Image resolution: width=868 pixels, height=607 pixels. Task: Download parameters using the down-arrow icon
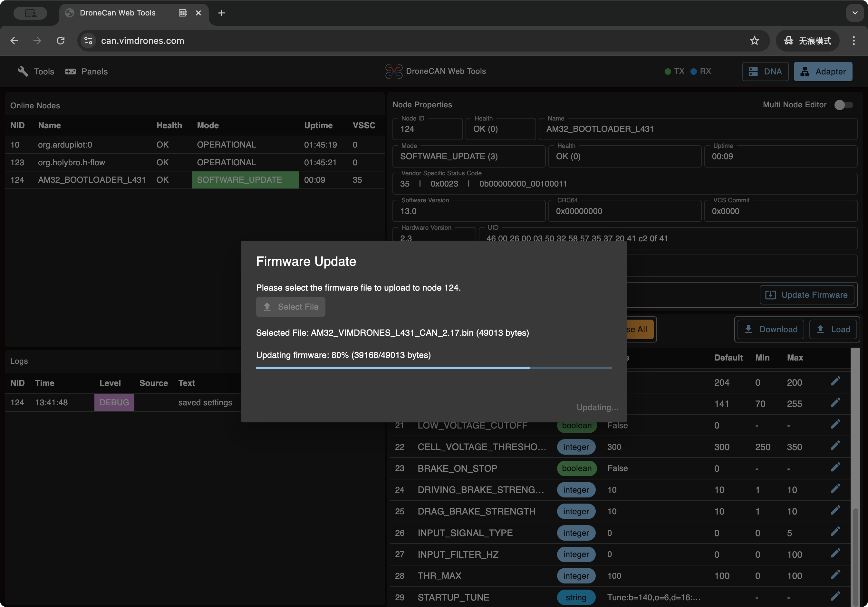tap(770, 329)
